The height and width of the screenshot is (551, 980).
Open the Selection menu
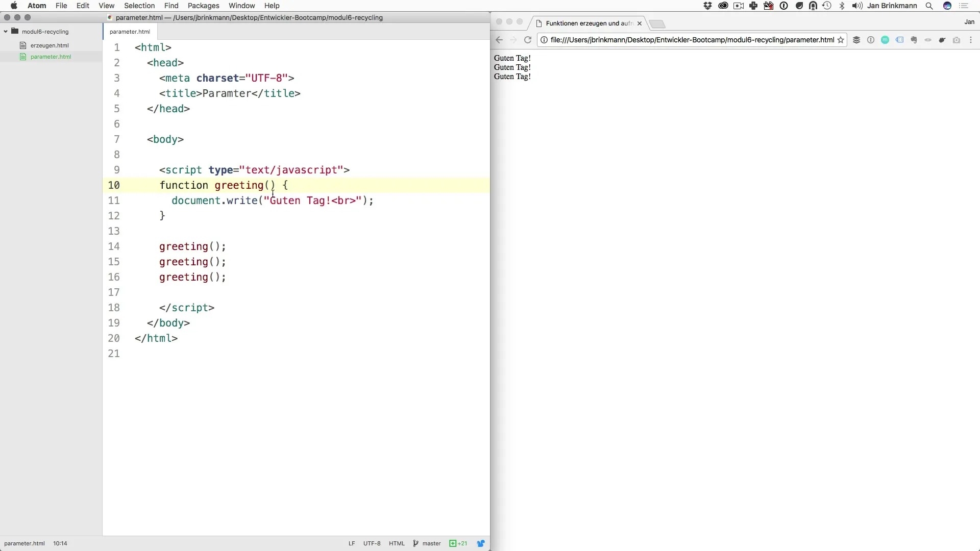coord(139,6)
